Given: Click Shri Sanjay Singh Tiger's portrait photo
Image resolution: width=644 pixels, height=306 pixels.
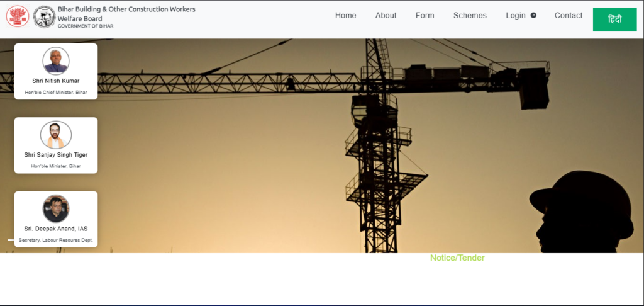Looking at the screenshot, I should click(x=56, y=135).
